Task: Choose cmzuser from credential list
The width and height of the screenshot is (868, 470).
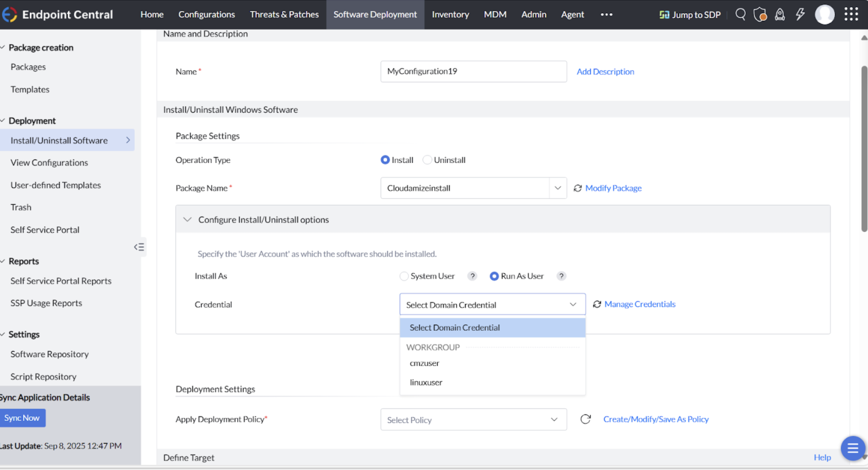Action: 424,363
